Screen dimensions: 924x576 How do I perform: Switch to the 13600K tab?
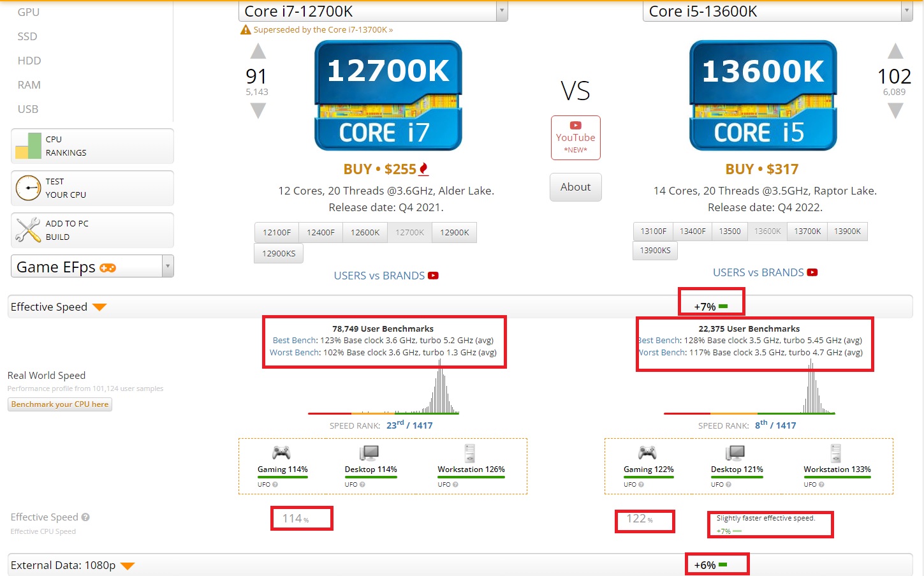point(768,231)
